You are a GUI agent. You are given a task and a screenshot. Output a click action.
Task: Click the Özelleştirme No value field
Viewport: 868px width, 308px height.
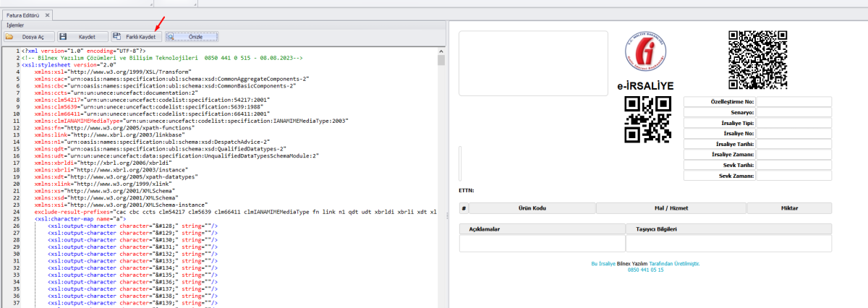pos(793,102)
